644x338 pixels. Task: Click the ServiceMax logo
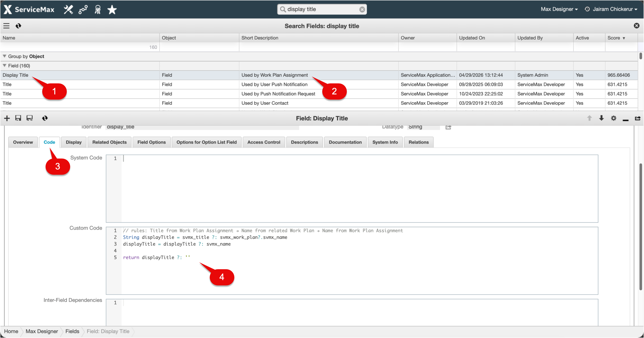[x=29, y=9]
